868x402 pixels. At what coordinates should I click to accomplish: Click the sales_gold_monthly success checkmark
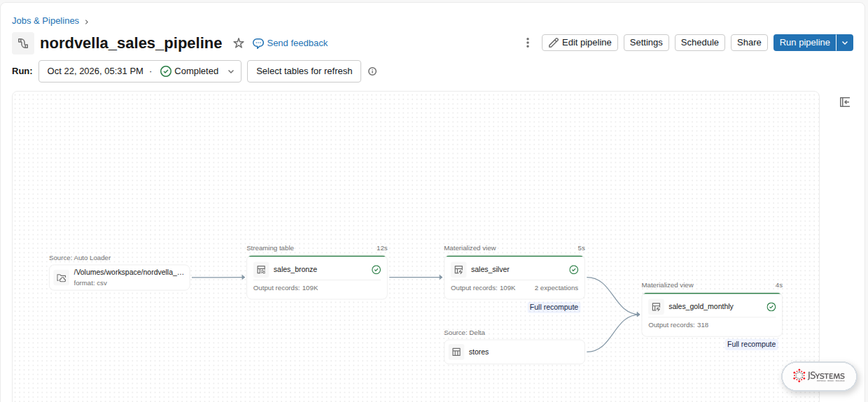[771, 307]
